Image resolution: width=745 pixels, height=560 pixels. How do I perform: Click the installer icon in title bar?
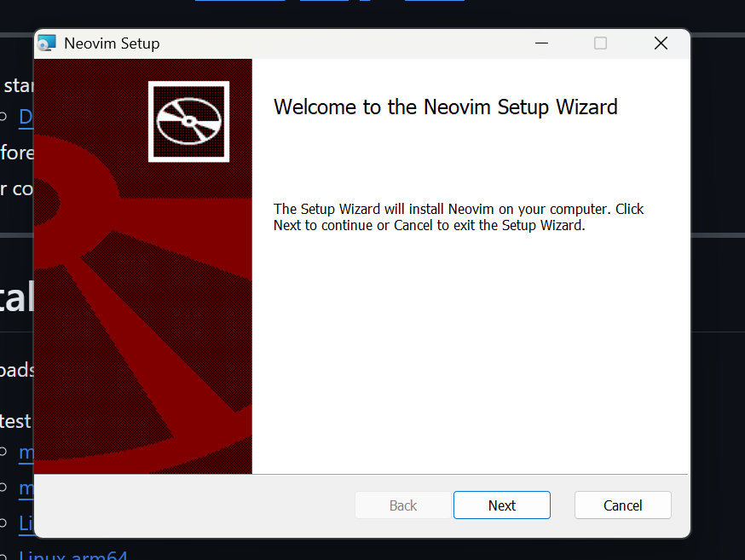pos(47,43)
